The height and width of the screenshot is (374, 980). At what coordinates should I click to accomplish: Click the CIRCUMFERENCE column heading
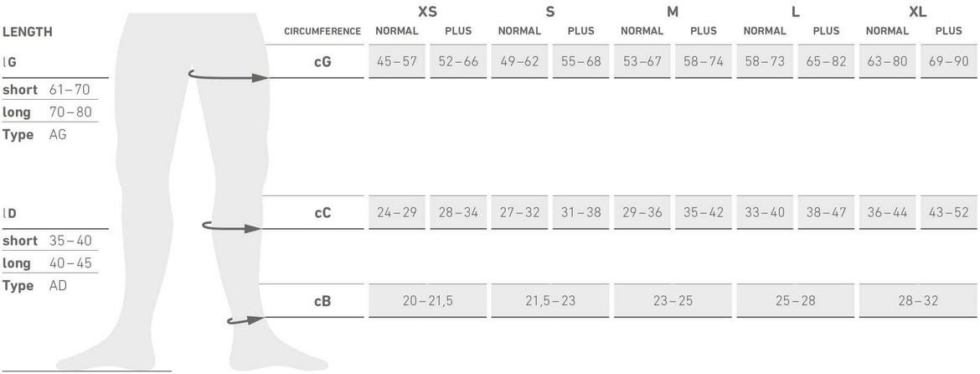click(x=322, y=32)
